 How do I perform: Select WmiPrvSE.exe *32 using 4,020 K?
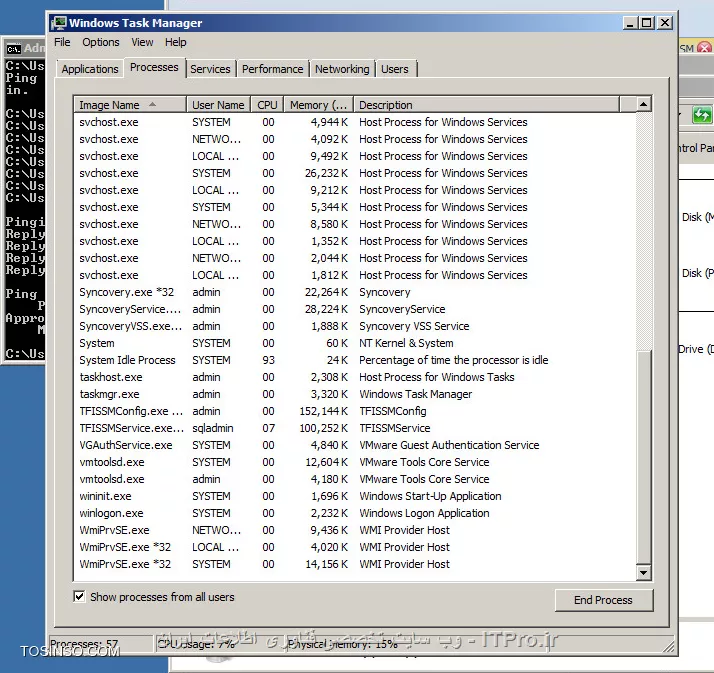pyautogui.click(x=354, y=547)
